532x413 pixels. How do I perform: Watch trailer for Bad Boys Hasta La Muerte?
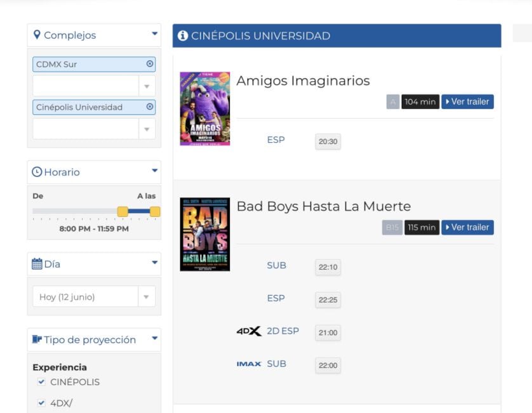[x=467, y=227]
